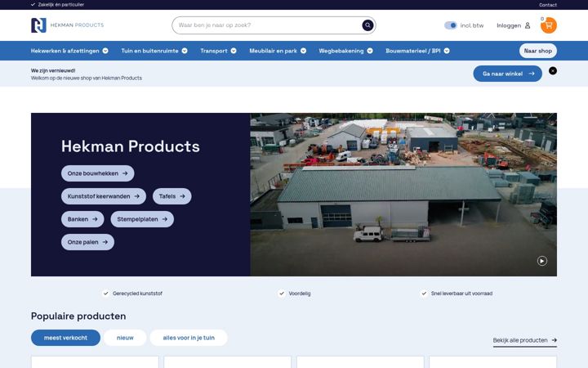This screenshot has height=368, width=588.
Task: Select the nieuw tab
Action: pyautogui.click(x=125, y=338)
